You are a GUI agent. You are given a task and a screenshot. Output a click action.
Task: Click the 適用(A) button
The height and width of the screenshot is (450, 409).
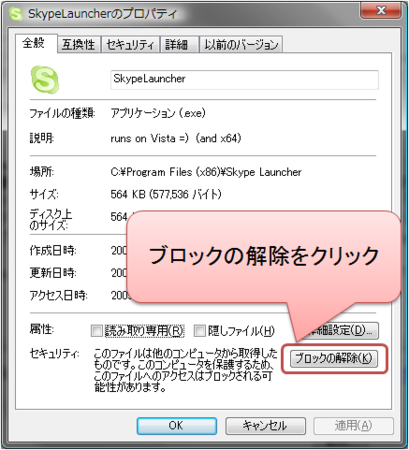click(353, 426)
